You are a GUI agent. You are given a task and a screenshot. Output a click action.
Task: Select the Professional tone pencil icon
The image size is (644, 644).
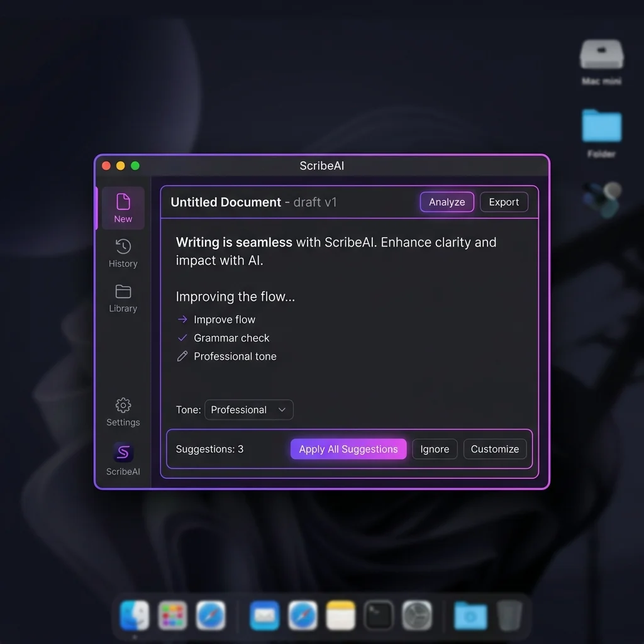(182, 356)
